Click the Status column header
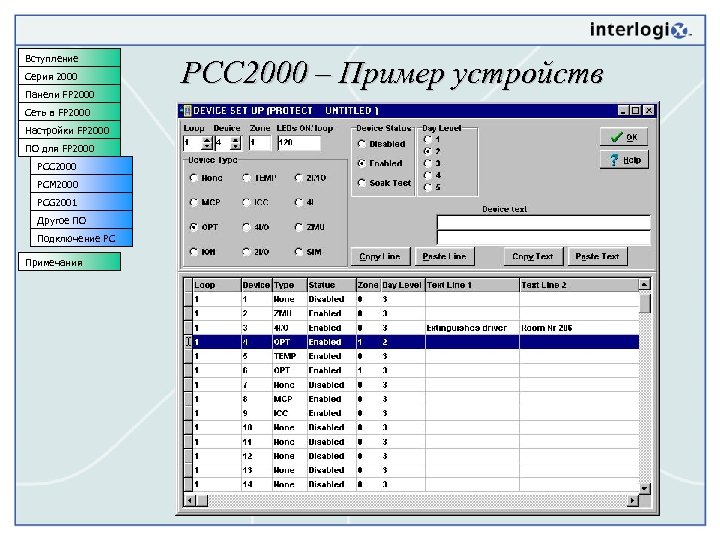This screenshot has height=540, width=720. (332, 285)
